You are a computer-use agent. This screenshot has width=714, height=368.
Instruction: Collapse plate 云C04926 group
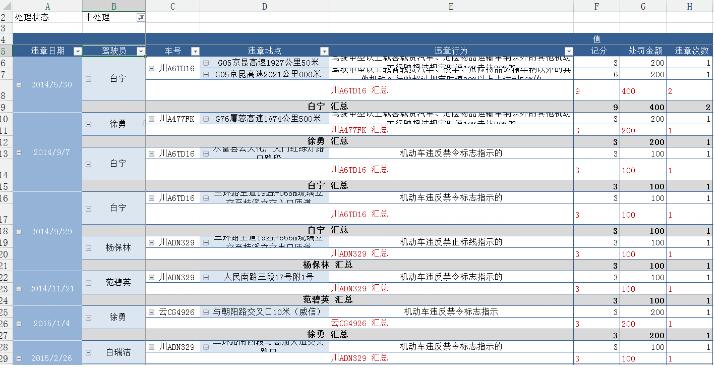coord(152,312)
